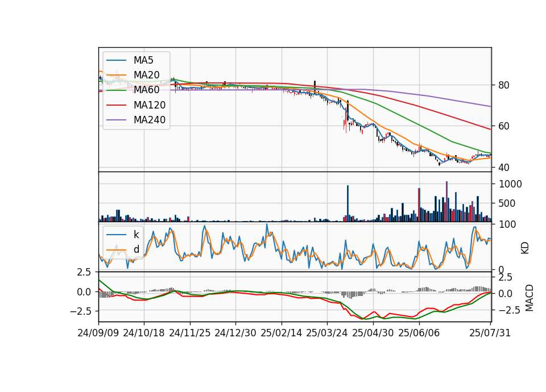546x392 pixels.
Task: Click the KD axis title
Action: 525,248
